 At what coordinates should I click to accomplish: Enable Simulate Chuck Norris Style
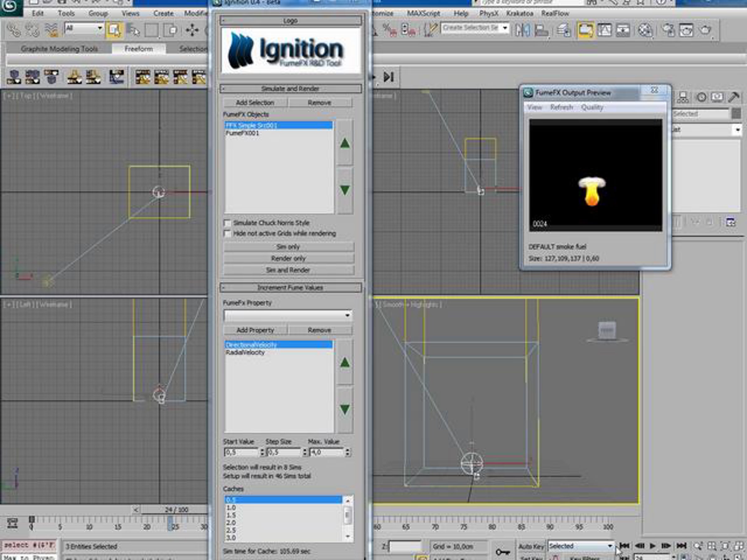(228, 223)
